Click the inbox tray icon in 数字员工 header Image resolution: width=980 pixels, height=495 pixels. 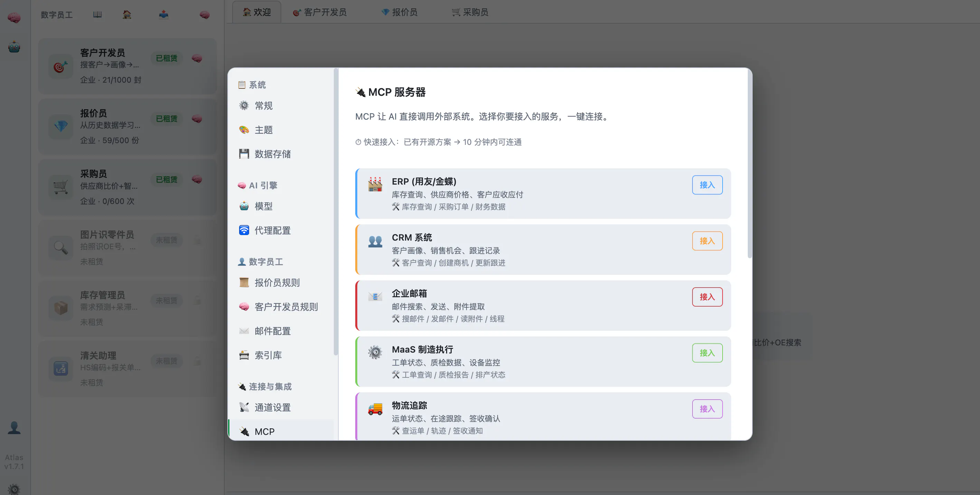(x=163, y=15)
